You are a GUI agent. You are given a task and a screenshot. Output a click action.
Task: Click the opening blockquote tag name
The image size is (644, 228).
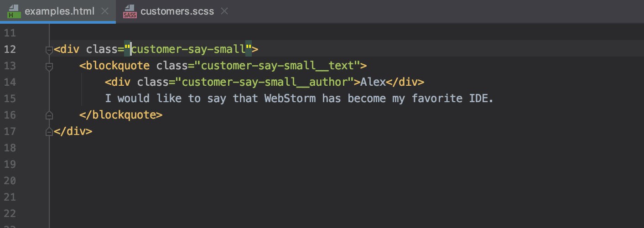click(118, 66)
